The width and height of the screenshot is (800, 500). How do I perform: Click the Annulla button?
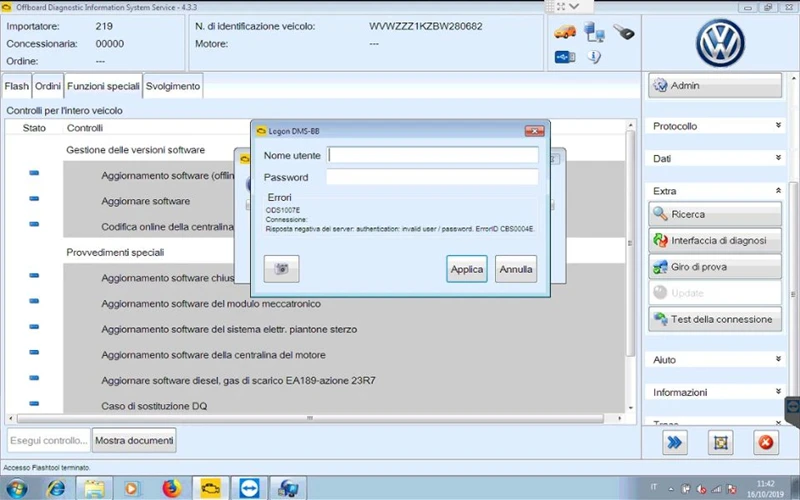pos(516,269)
